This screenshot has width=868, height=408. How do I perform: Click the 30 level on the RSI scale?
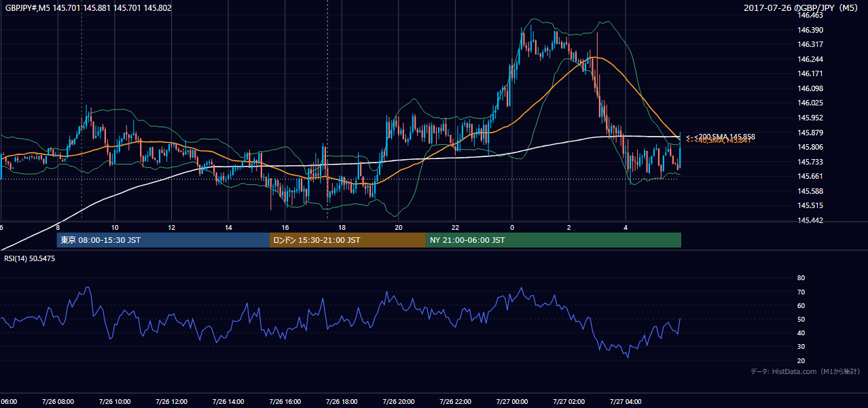click(x=801, y=347)
